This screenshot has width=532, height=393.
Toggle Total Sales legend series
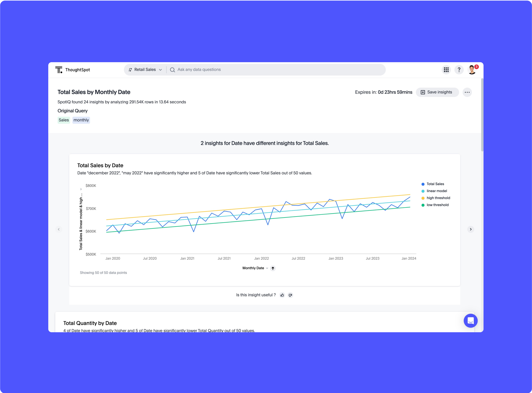click(x=435, y=184)
